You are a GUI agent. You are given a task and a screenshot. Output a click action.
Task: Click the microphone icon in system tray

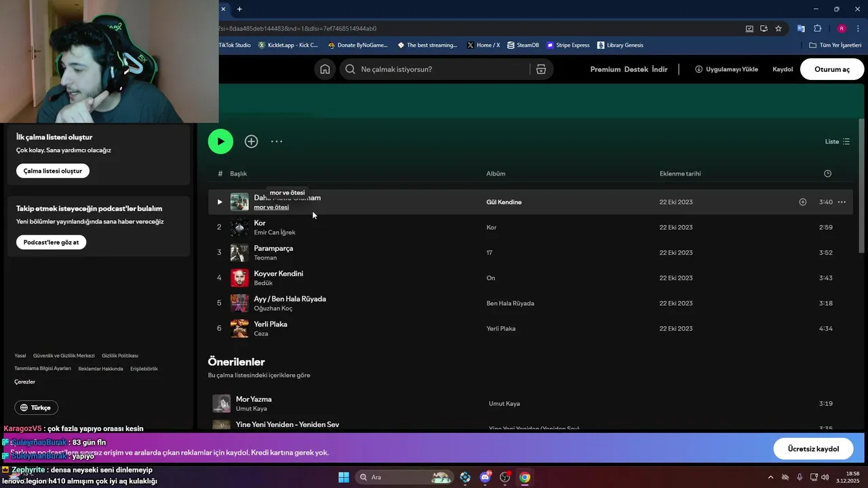pos(800,477)
